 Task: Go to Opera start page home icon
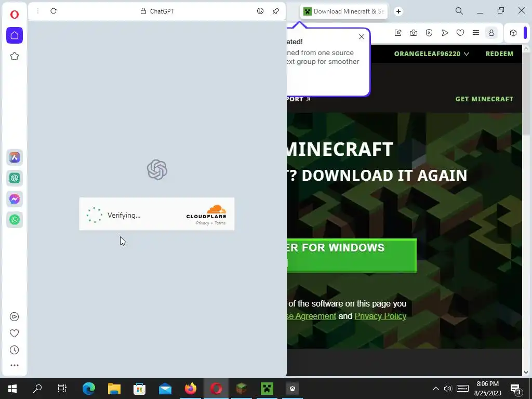[15, 35]
